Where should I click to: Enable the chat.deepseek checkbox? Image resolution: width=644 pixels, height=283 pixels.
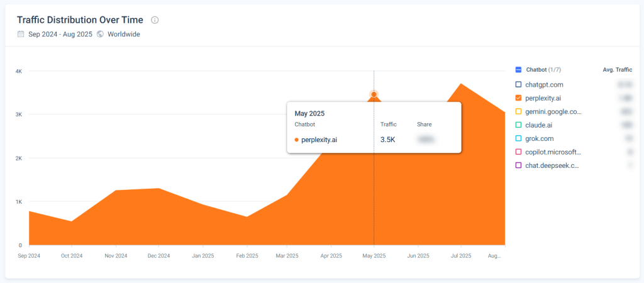tap(518, 165)
